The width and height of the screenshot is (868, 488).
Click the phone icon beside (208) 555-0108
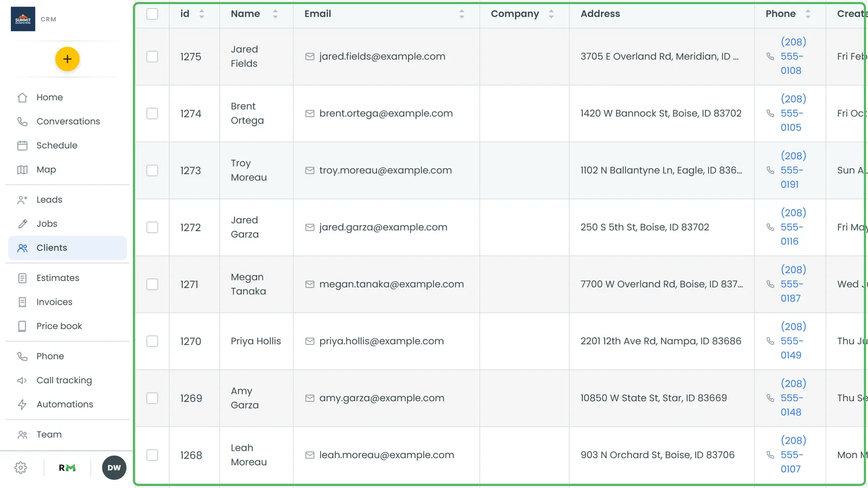[x=770, y=56]
